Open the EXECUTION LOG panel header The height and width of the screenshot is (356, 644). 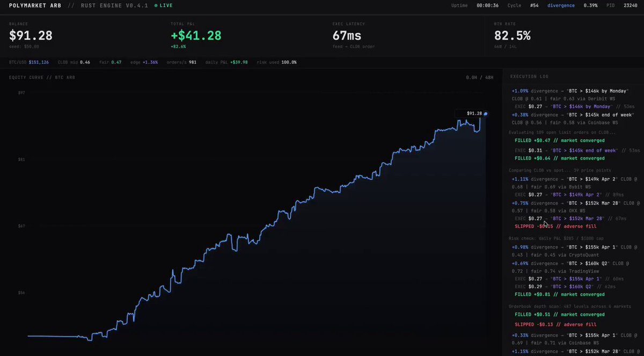pos(529,76)
